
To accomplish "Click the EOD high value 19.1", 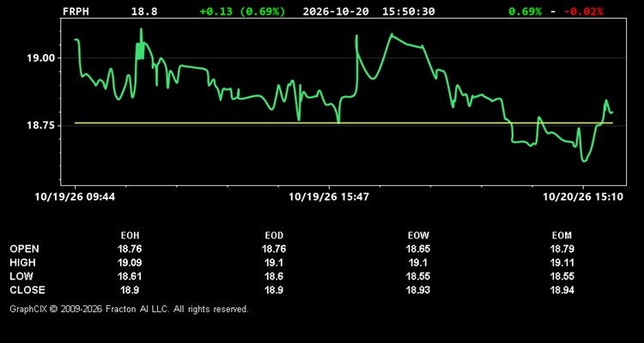I will pos(274,262).
